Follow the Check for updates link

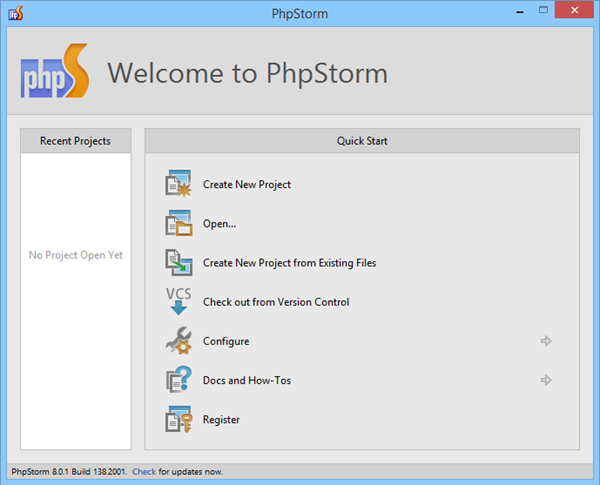[x=143, y=470]
